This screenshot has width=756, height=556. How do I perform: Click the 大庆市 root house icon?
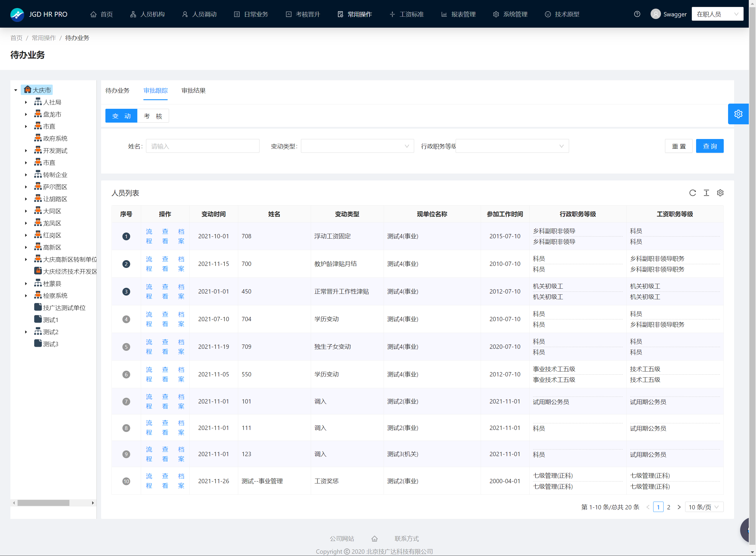(28, 90)
